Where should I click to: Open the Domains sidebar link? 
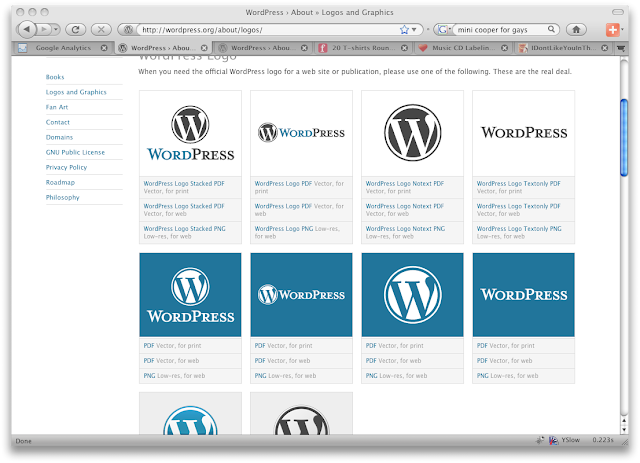tap(59, 137)
